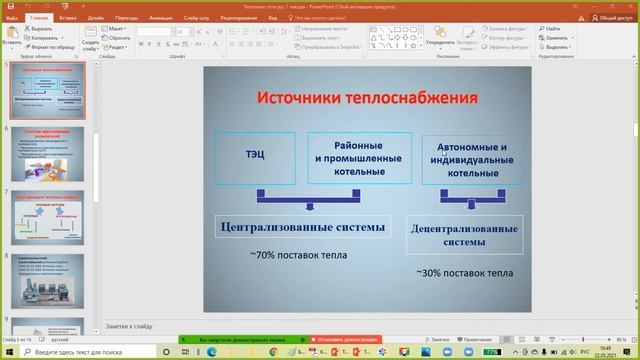Open the Select (Выделить) dropdown

click(554, 47)
